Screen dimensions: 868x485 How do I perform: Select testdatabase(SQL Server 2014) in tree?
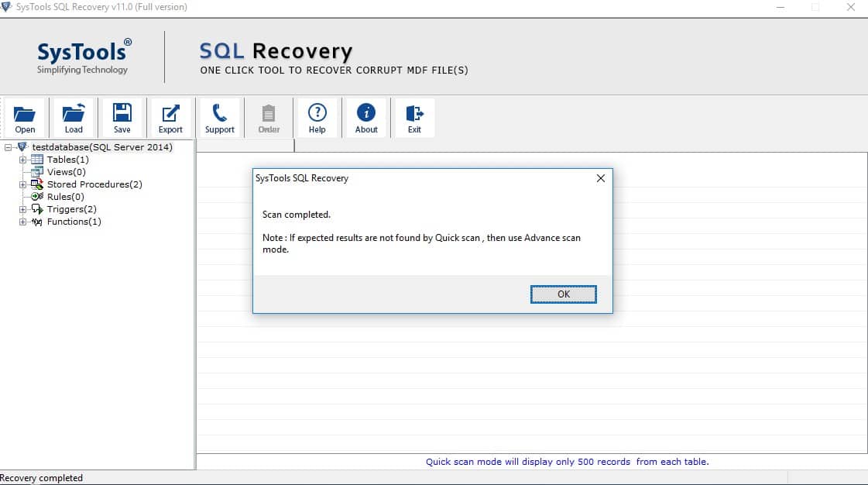[x=102, y=146]
